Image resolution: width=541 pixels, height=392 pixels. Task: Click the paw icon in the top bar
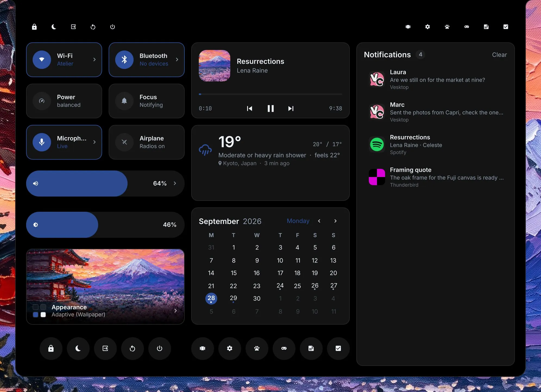click(x=447, y=27)
